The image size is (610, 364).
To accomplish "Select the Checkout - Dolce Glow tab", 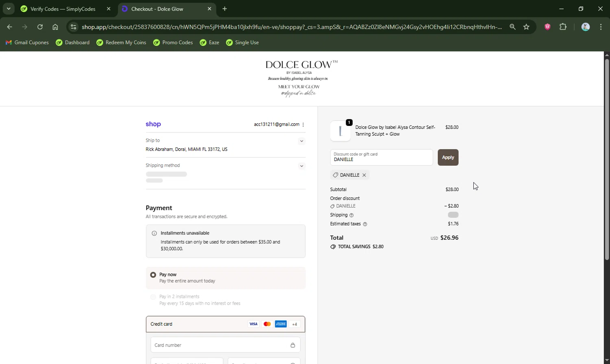I will point(157,9).
